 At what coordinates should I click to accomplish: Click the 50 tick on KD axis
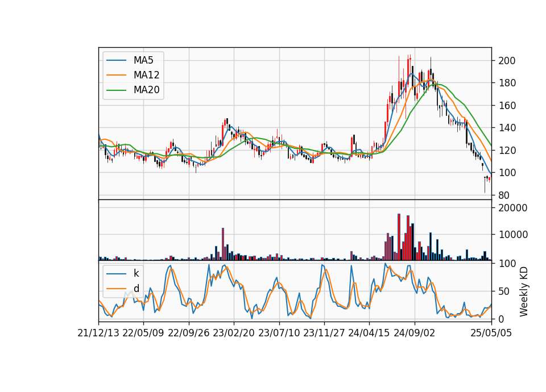click(504, 291)
